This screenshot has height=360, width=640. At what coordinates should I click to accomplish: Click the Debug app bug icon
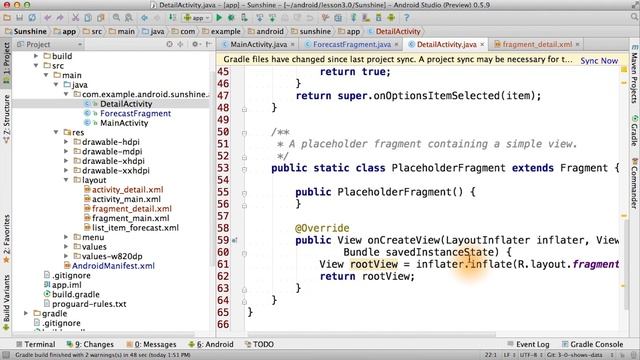[231, 18]
